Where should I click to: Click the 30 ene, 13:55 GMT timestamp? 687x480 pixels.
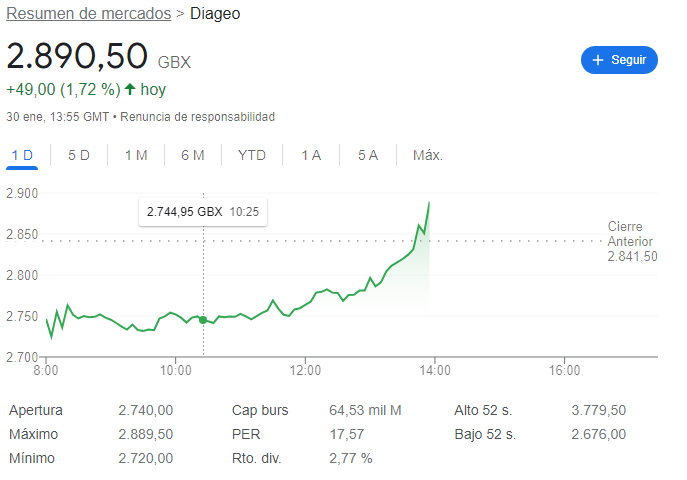(x=57, y=117)
